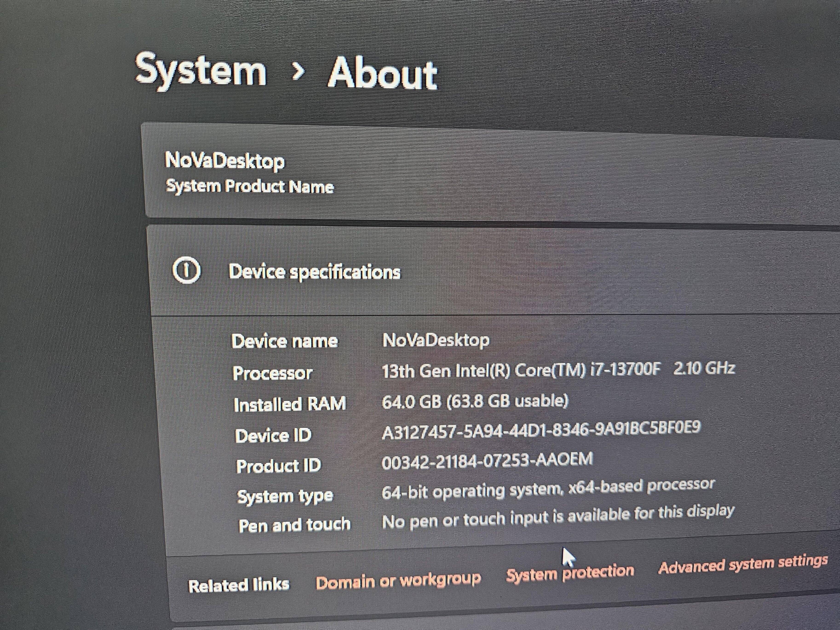Open System protection link
Image resolution: width=840 pixels, height=630 pixels.
coord(570,573)
